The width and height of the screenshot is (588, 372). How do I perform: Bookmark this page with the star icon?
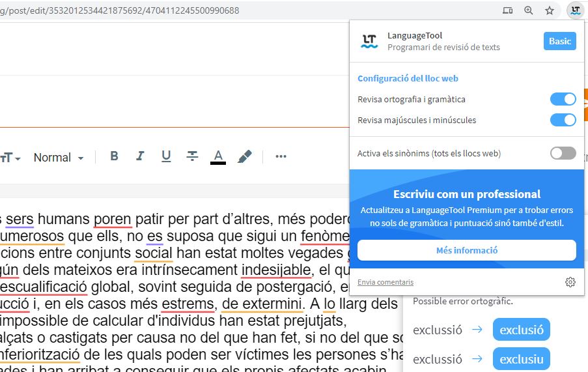550,10
